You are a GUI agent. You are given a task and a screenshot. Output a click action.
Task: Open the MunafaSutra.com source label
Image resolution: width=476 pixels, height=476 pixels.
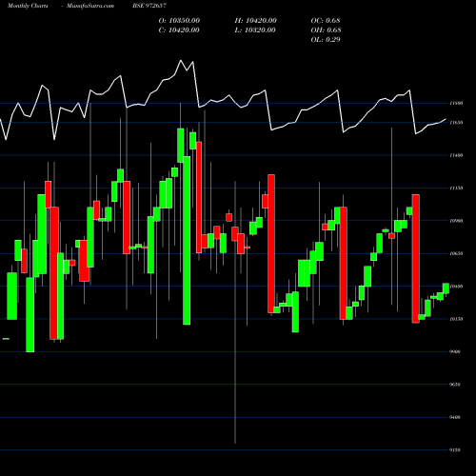click(x=90, y=6)
